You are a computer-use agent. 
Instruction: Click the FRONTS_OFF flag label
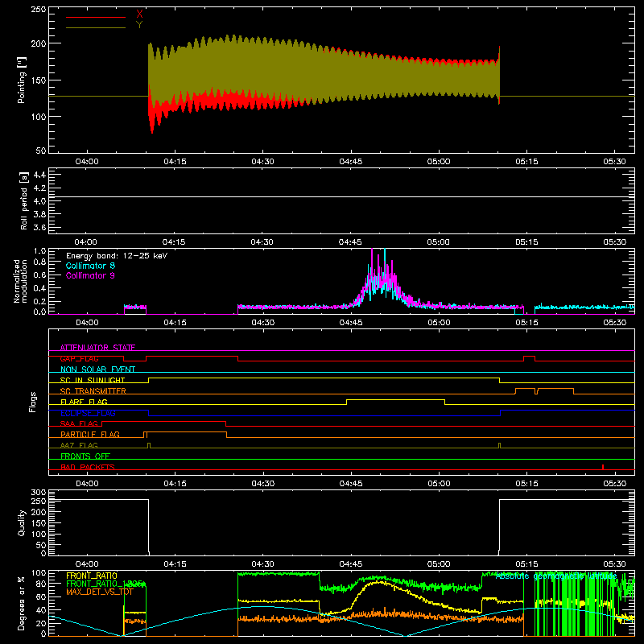pyautogui.click(x=85, y=456)
